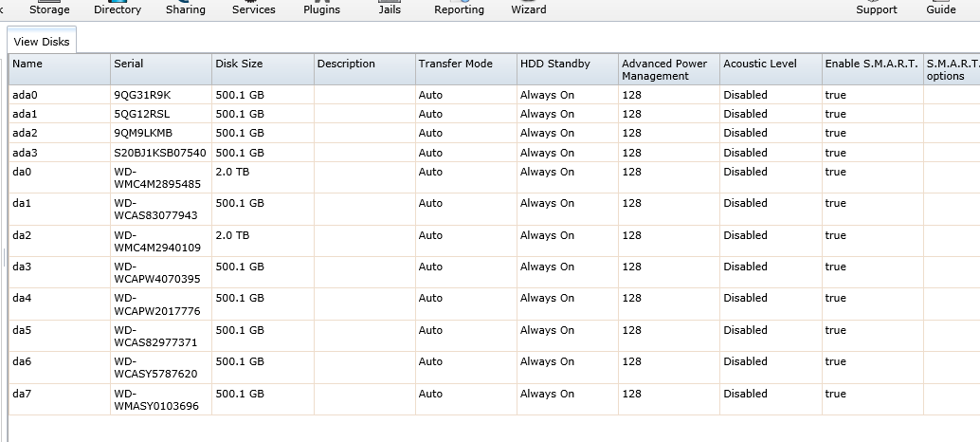This screenshot has height=442, width=980.
Task: Sort by Advanced Power Management header
Action: (x=668, y=69)
